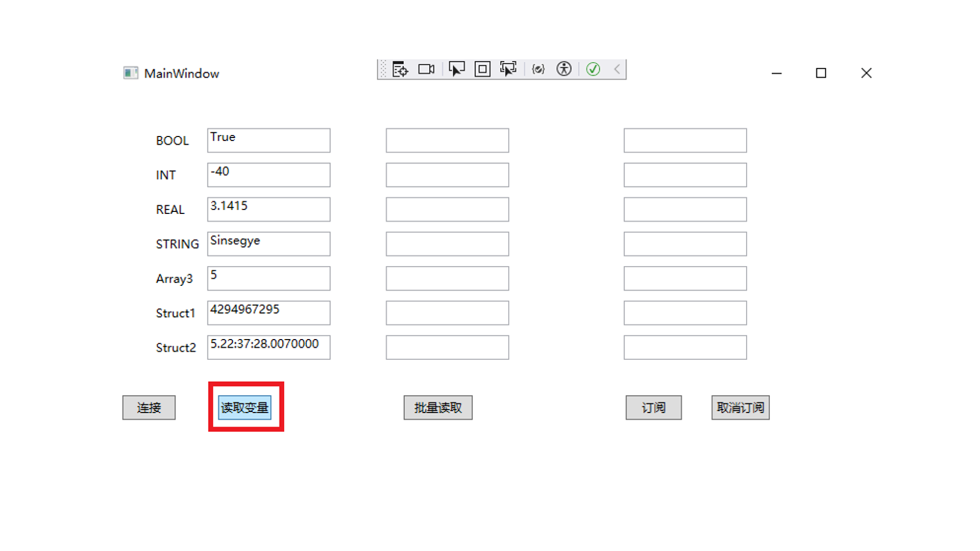
Task: Open the Live Visual Tree toolbar icon
Action: coord(400,69)
